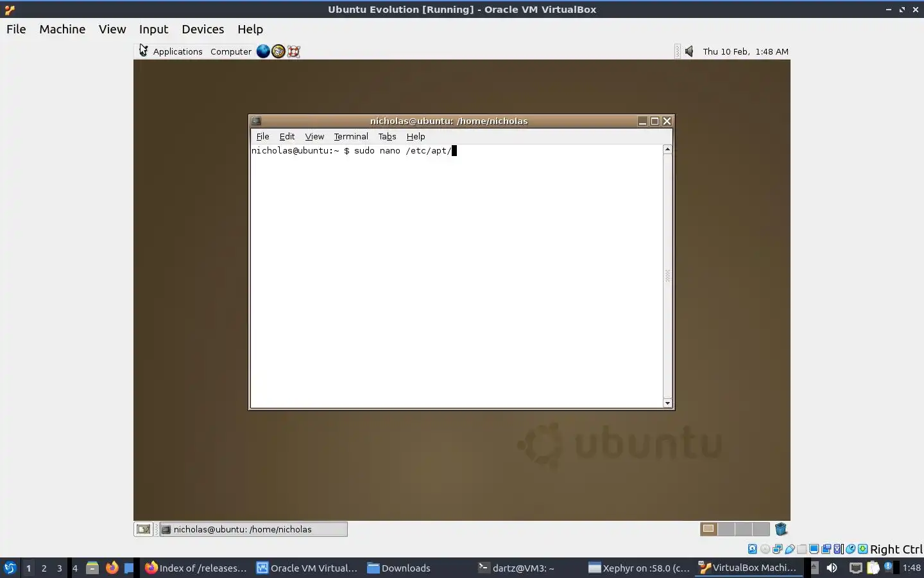Image resolution: width=924 pixels, height=578 pixels.
Task: Click the host taskbar clock 1:48
Action: point(912,568)
